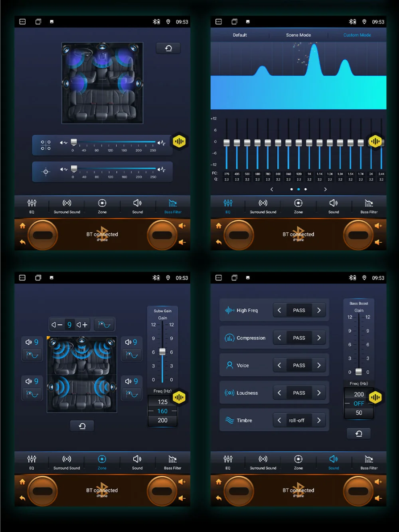
Task: Select front-right speaker volume 9 on Zone screen
Action: (x=131, y=342)
